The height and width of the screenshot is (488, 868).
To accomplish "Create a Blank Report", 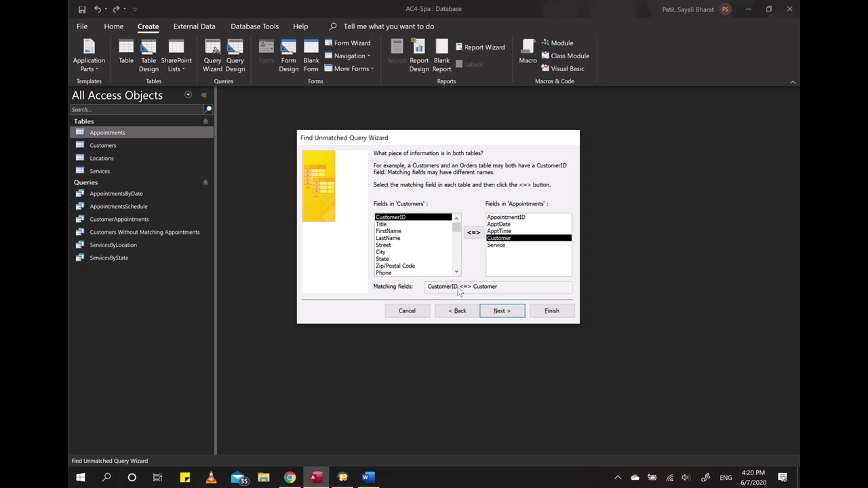I will pyautogui.click(x=441, y=56).
